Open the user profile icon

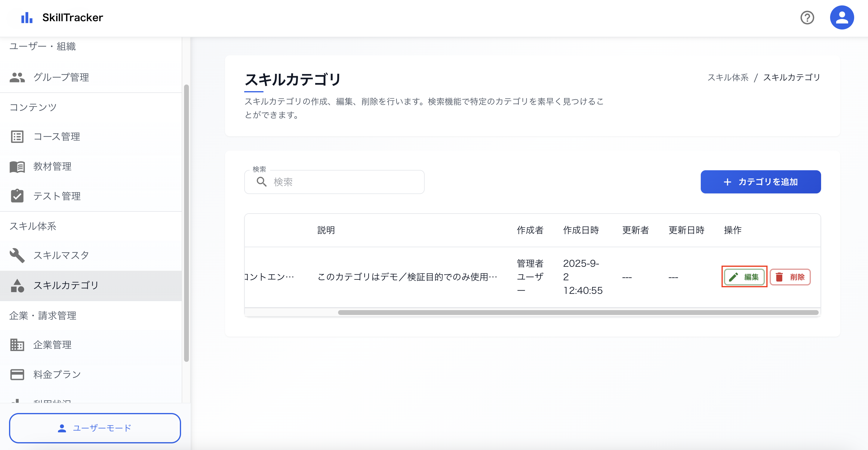pyautogui.click(x=842, y=17)
